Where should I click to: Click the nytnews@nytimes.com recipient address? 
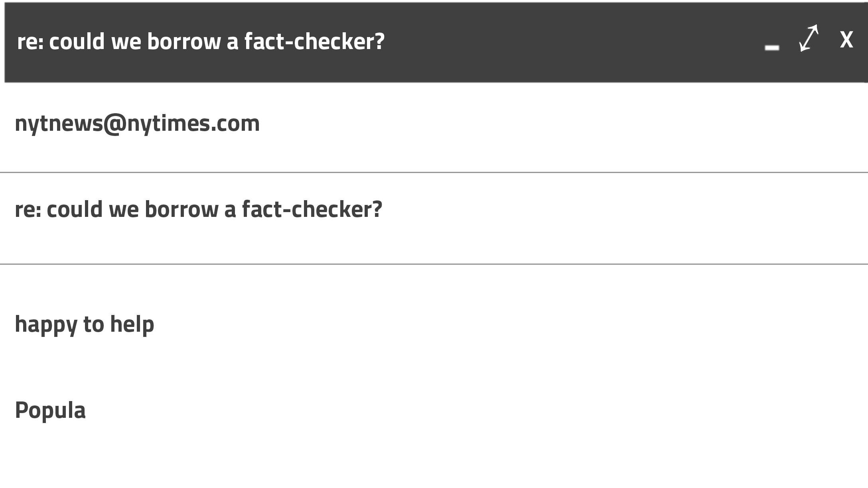[x=137, y=123]
